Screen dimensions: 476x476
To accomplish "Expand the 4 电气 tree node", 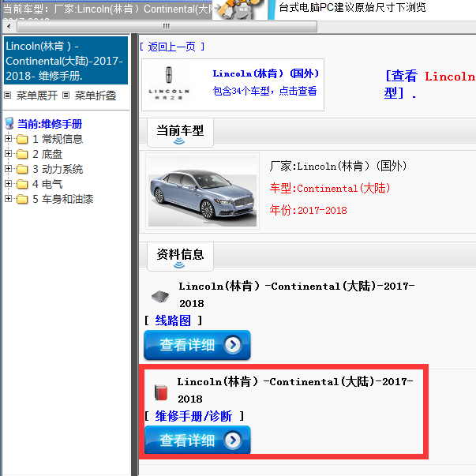I will coord(8,184).
